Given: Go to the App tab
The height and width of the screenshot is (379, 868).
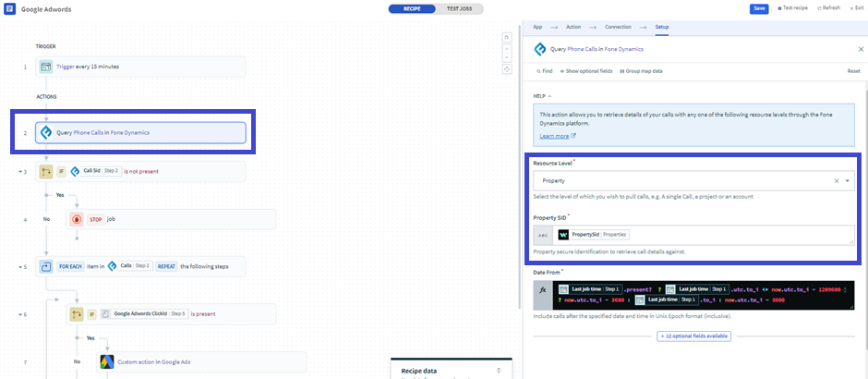Looking at the screenshot, I should (537, 27).
